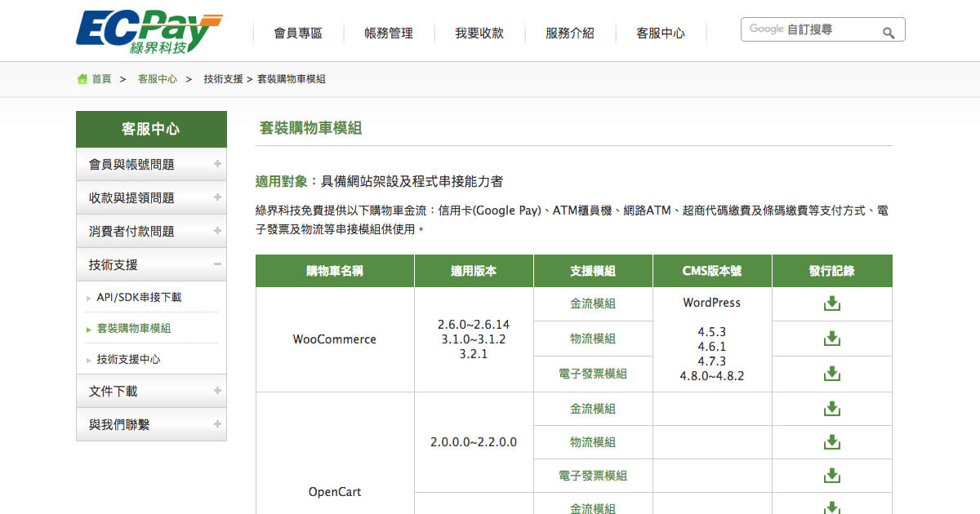Viewport: 980px width, 514px height.
Task: Download OpenCart 2.0.0.0 物流模組 release record
Action: point(831,442)
